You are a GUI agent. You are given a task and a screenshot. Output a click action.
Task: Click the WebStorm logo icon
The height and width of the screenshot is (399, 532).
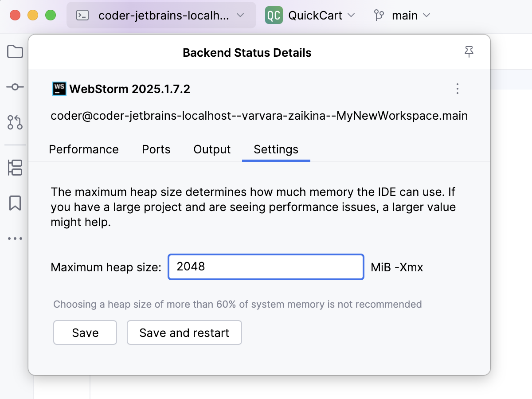tap(59, 89)
